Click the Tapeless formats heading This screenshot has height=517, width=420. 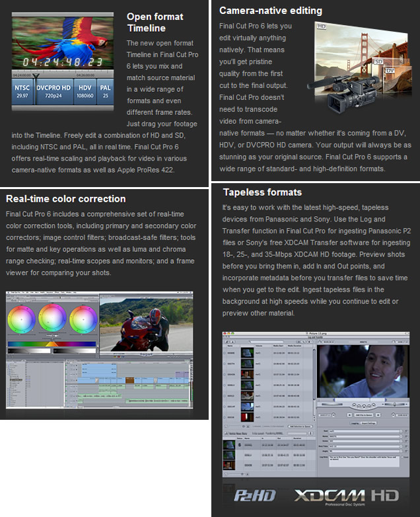click(262, 192)
